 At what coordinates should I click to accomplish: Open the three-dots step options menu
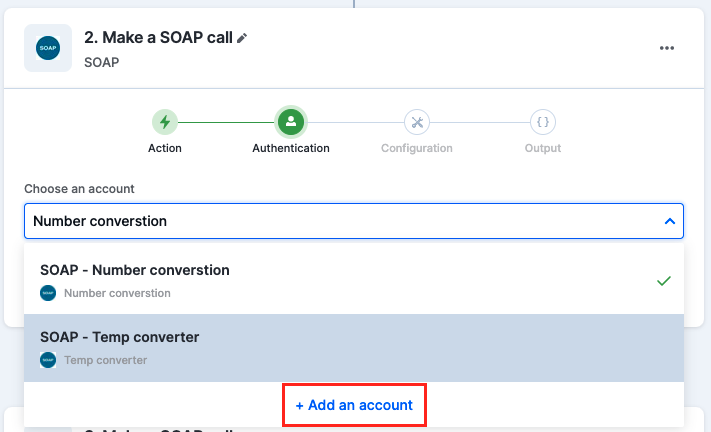[667, 48]
